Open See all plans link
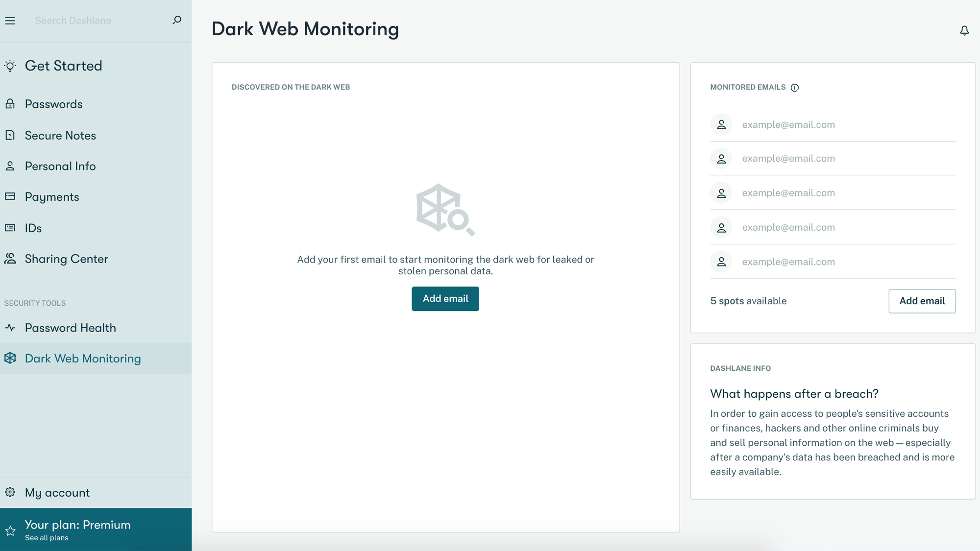This screenshot has width=980, height=551. (47, 537)
